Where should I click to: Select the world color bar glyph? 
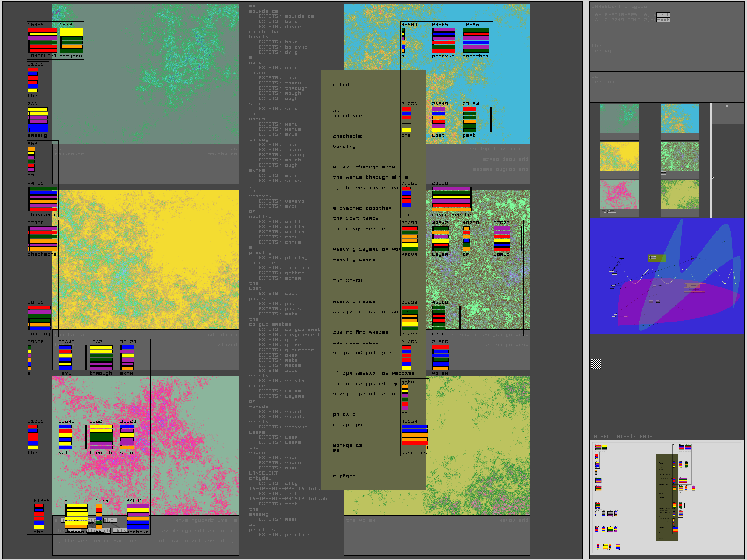coord(502,238)
